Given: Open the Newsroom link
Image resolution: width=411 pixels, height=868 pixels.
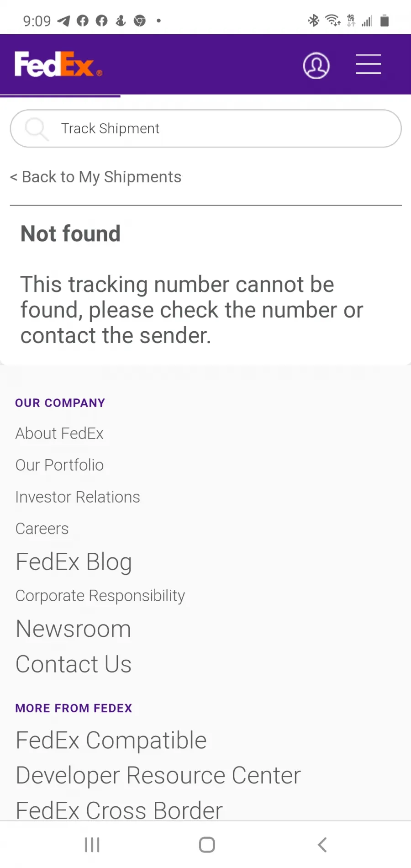Looking at the screenshot, I should point(74,629).
